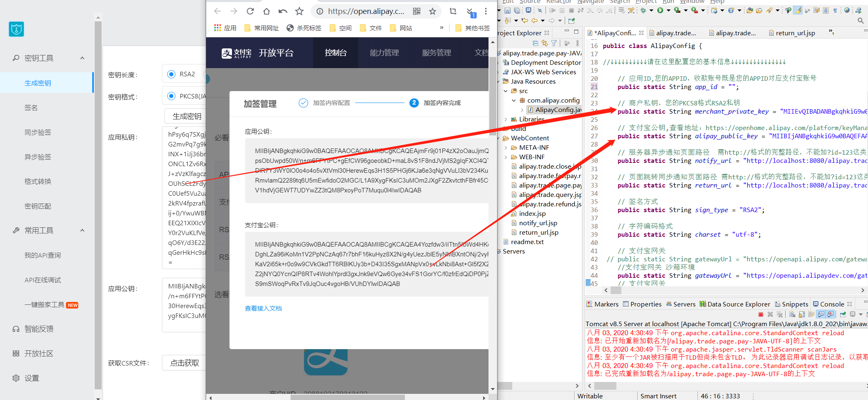Select readme.txt in Project Explorer
868x400 pixels.
527,242
